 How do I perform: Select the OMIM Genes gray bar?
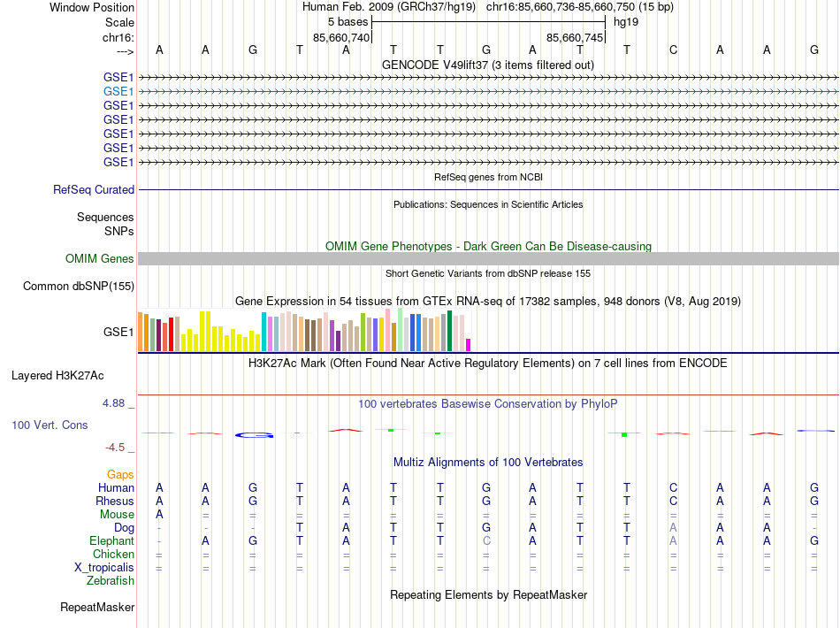click(488, 259)
